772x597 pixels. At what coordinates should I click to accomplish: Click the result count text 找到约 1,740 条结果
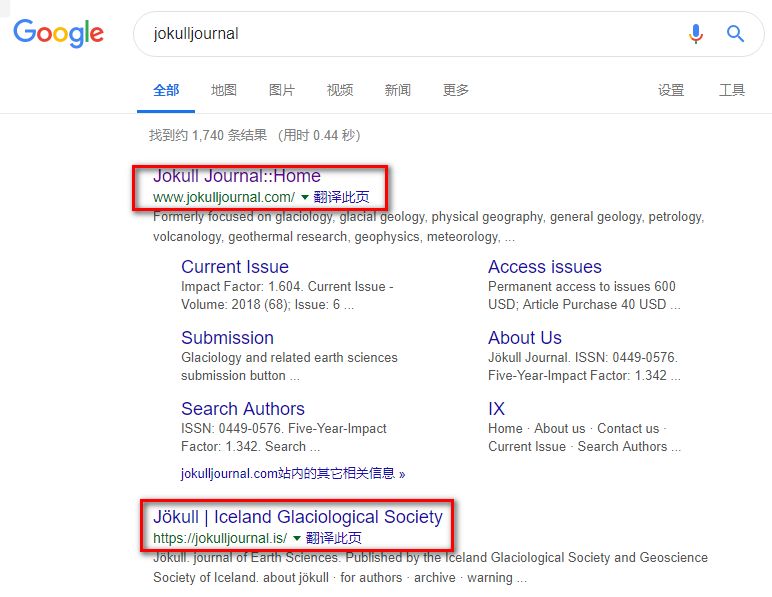tap(208, 135)
